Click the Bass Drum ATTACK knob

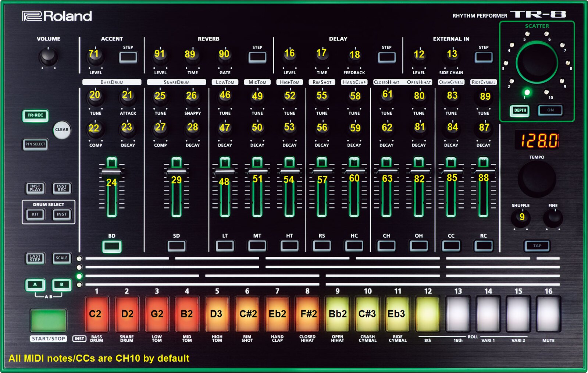[128, 97]
